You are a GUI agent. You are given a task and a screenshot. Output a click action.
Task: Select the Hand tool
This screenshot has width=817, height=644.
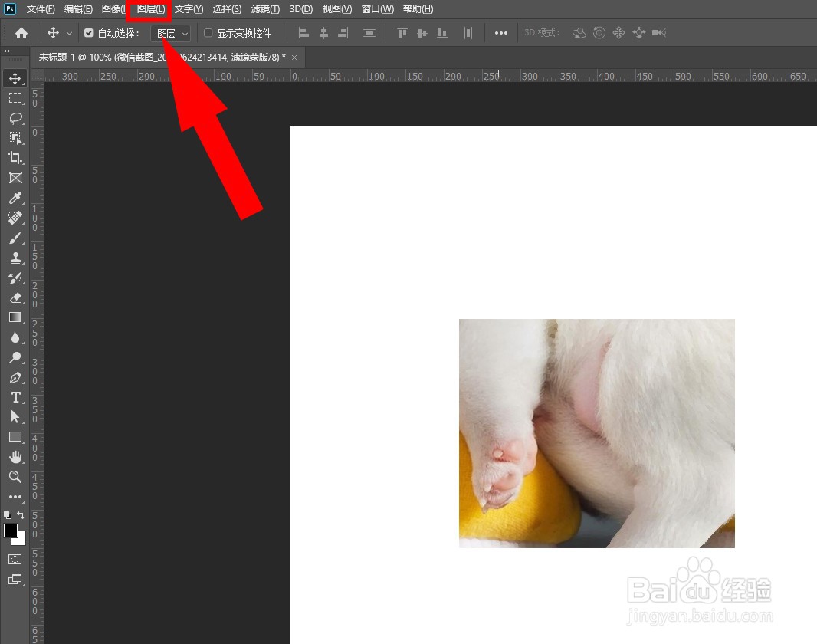tap(15, 457)
